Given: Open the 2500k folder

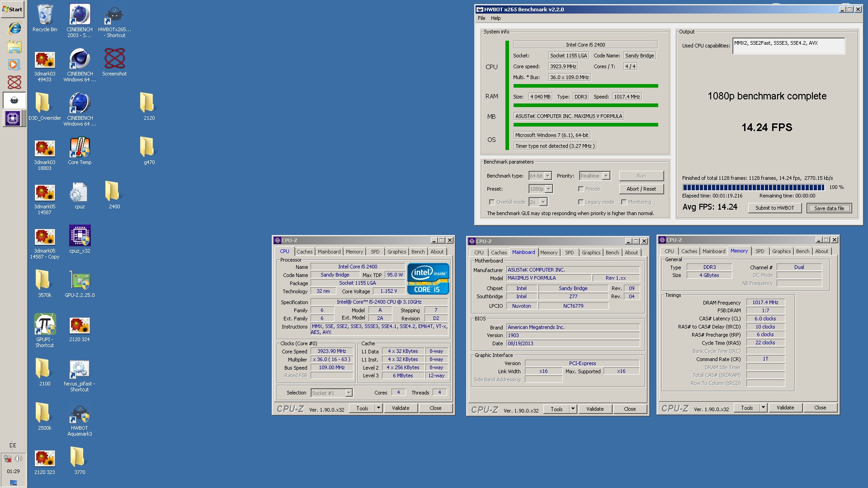Looking at the screenshot, I should tap(45, 417).
